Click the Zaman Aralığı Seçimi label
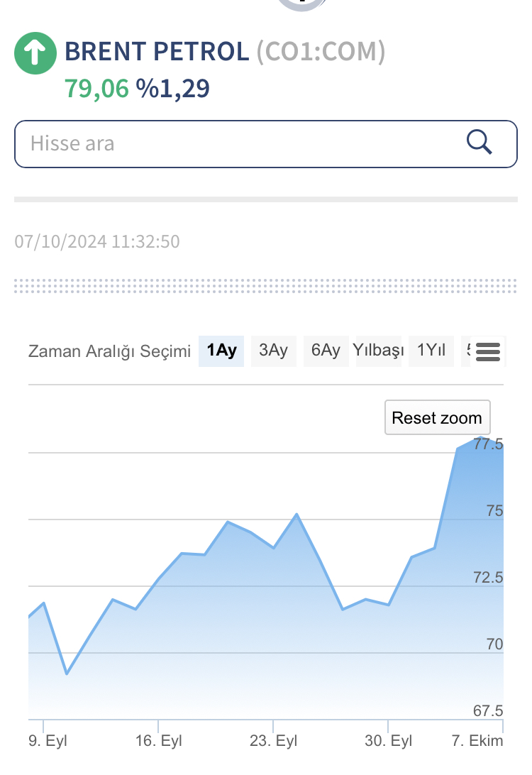 (109, 351)
